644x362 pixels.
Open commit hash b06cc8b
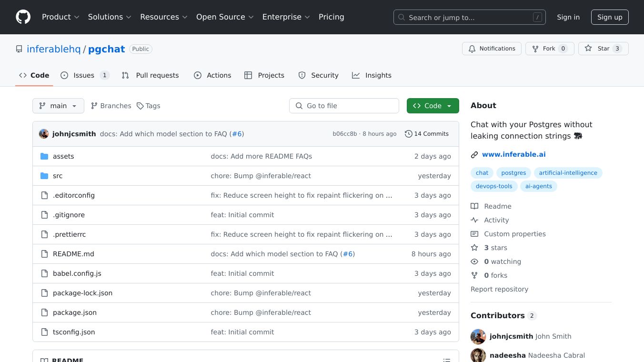pyautogui.click(x=344, y=134)
